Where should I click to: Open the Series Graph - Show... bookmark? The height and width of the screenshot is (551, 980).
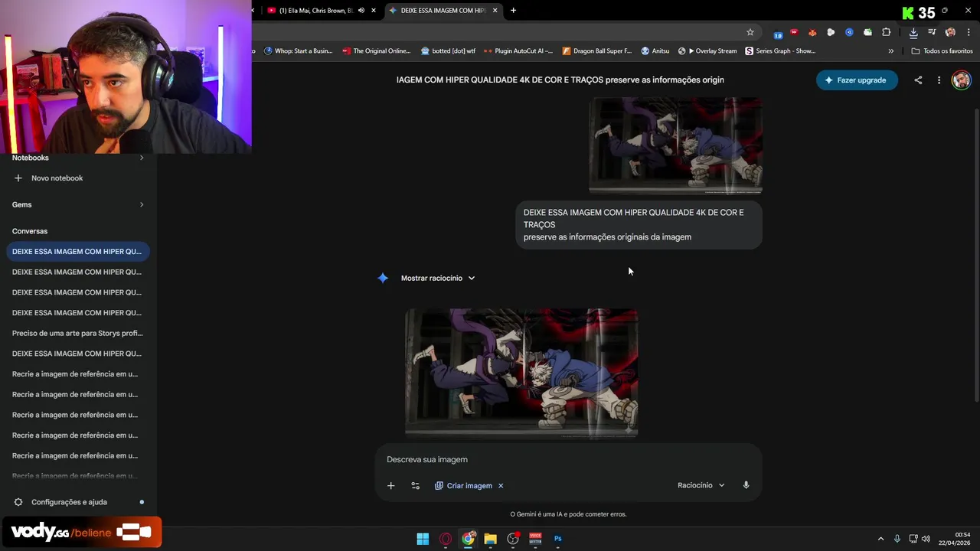pos(780,51)
